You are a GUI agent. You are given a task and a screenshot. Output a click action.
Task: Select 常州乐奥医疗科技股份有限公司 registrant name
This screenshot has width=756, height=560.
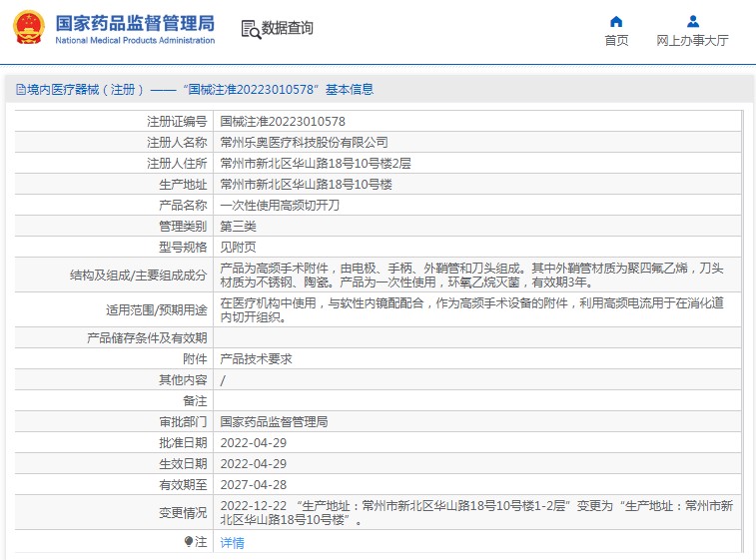point(305,142)
